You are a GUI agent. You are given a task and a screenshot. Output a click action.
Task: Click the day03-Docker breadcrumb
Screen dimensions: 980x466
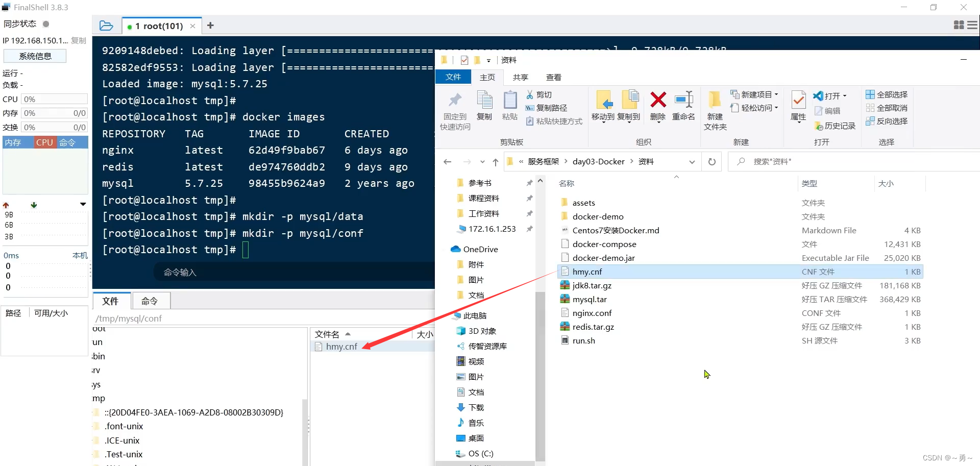[598, 162]
